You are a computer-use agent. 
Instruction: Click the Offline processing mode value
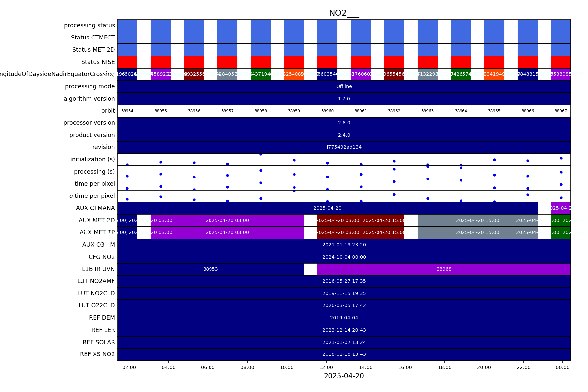pyautogui.click(x=344, y=86)
